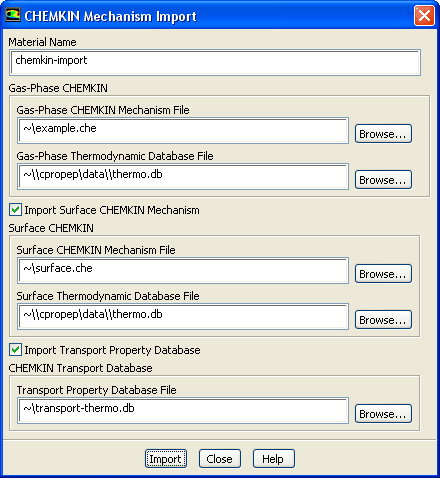
Task: Click the Surface CHEMKIN Mechanism File field
Action: click(183, 270)
